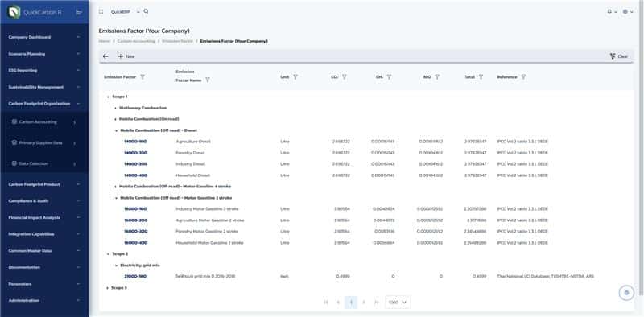The image size is (644, 317).
Task: Open emission factor 21000-100
Action: (x=135, y=276)
